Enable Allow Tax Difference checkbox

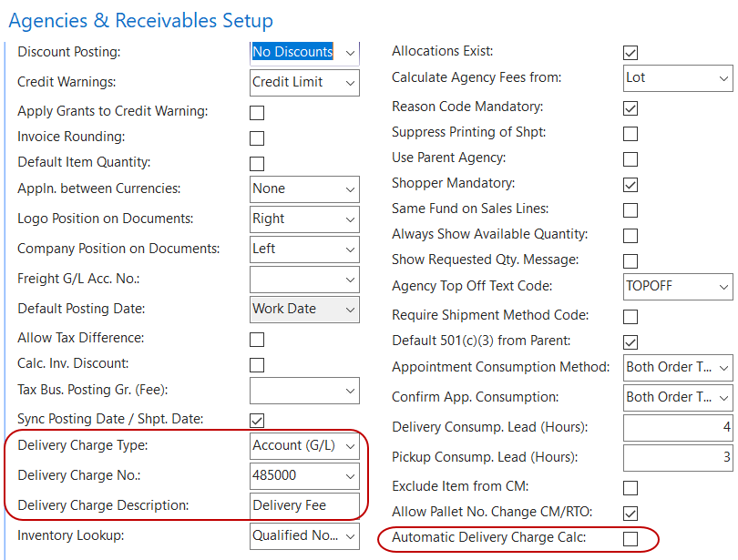click(x=257, y=340)
